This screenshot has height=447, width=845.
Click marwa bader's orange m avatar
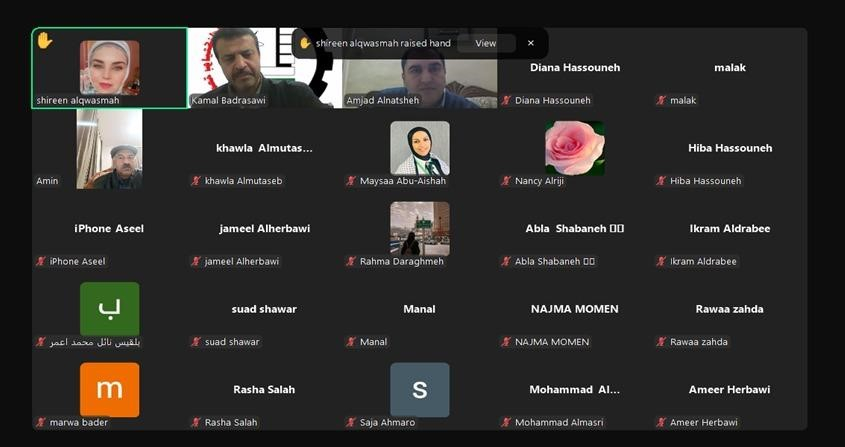pyautogui.click(x=109, y=389)
